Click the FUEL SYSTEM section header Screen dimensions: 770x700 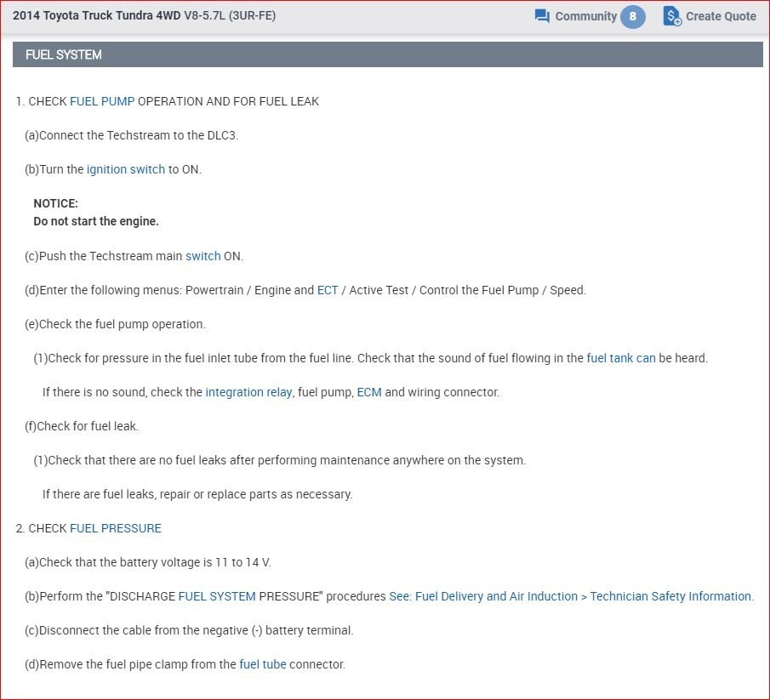pyautogui.click(x=387, y=54)
